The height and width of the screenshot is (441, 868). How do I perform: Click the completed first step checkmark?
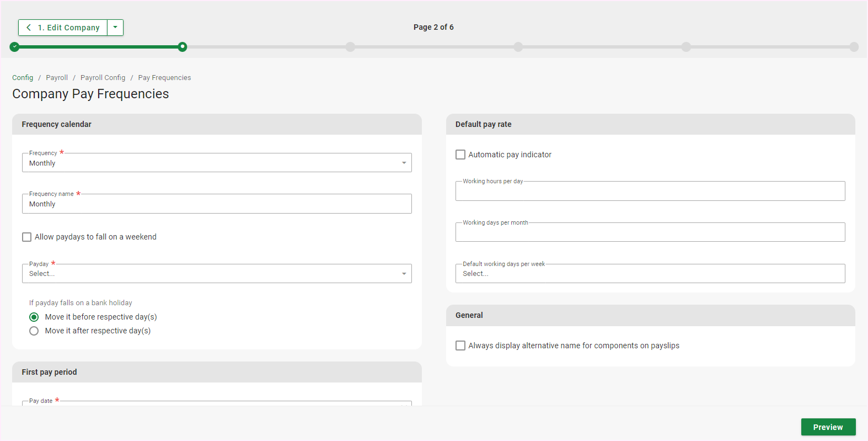coord(15,47)
